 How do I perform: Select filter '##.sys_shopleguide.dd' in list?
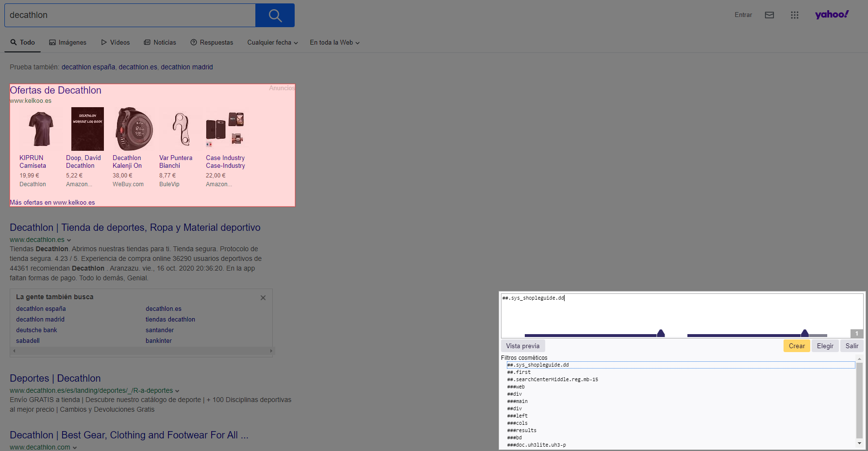(x=681, y=365)
